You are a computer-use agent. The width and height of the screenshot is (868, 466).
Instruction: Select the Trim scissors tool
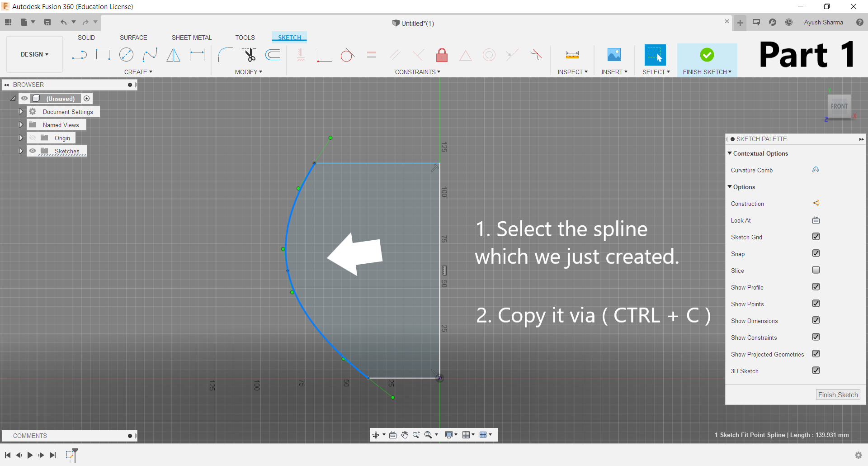pos(249,55)
